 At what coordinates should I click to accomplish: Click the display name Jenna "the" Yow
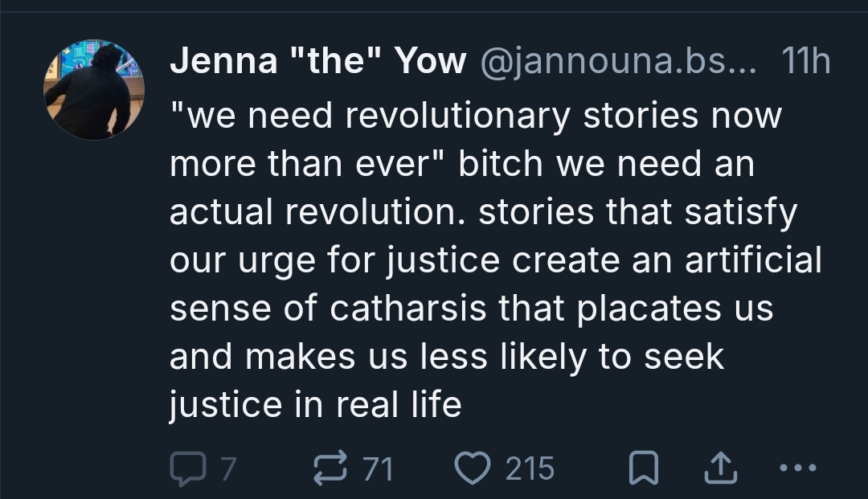(318, 62)
